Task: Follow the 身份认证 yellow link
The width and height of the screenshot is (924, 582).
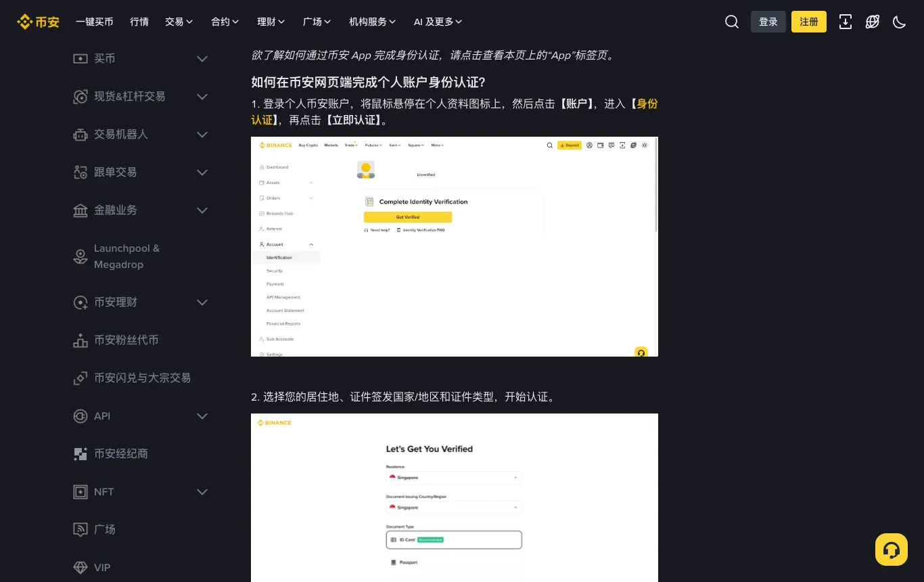Action: click(x=647, y=104)
